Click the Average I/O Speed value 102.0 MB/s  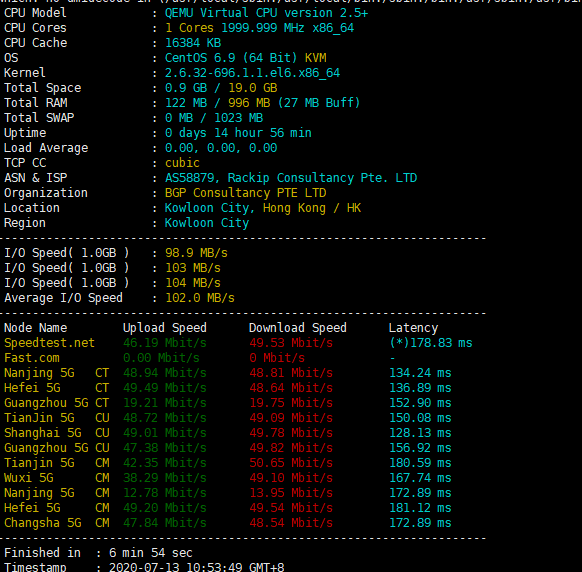[x=200, y=298]
